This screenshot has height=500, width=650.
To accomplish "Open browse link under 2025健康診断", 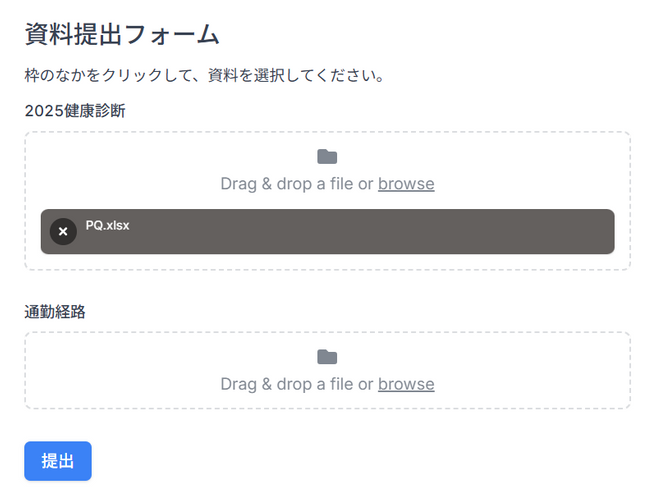I will [406, 184].
